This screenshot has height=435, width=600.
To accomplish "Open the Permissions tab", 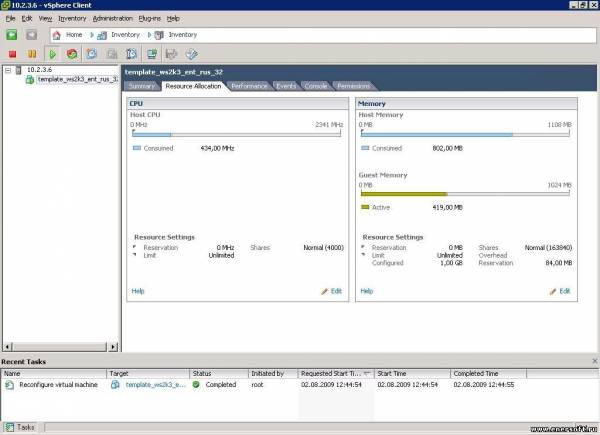I will [354, 86].
